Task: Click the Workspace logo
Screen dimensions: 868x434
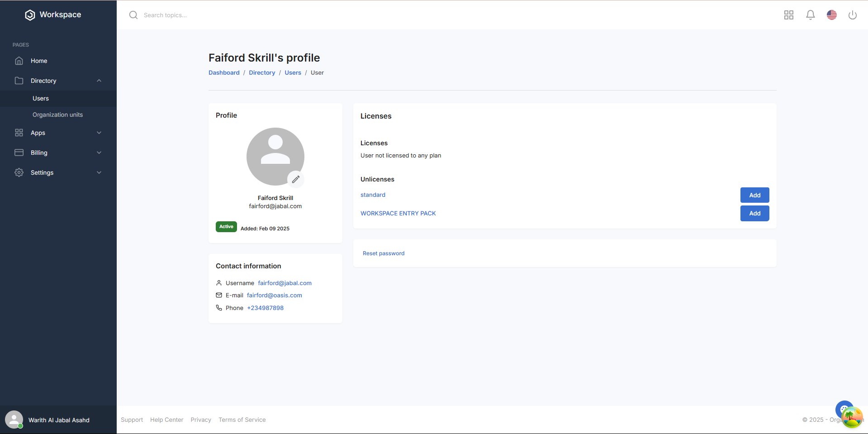Action: pyautogui.click(x=53, y=15)
